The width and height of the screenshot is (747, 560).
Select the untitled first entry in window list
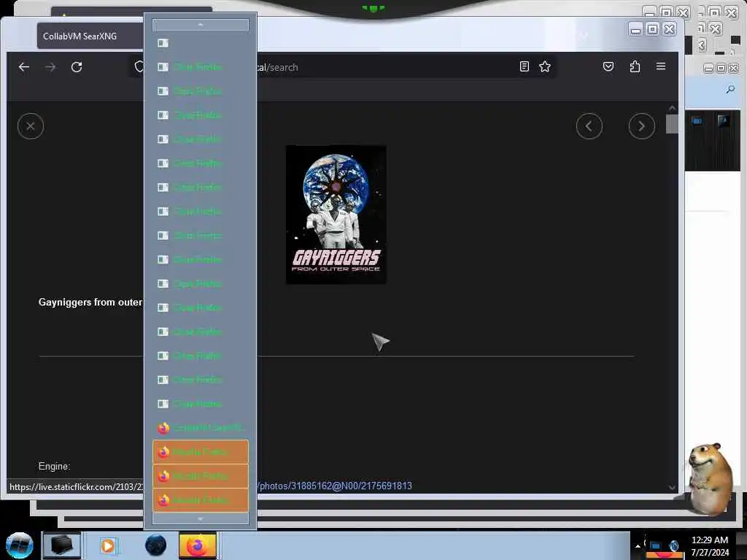[x=201, y=43]
